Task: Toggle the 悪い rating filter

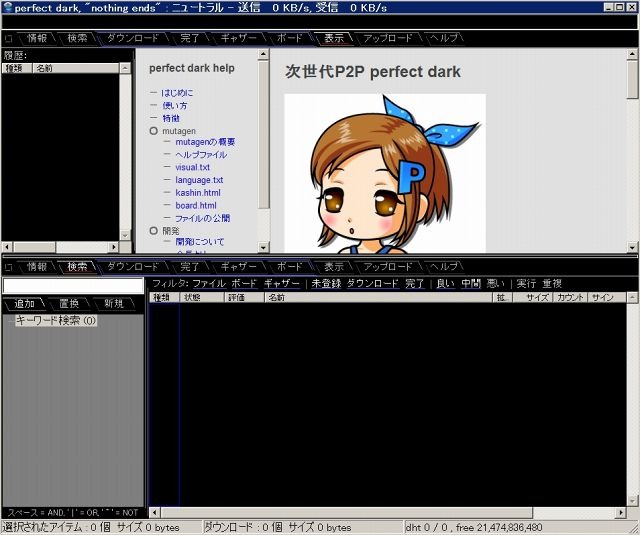Action: [x=496, y=284]
